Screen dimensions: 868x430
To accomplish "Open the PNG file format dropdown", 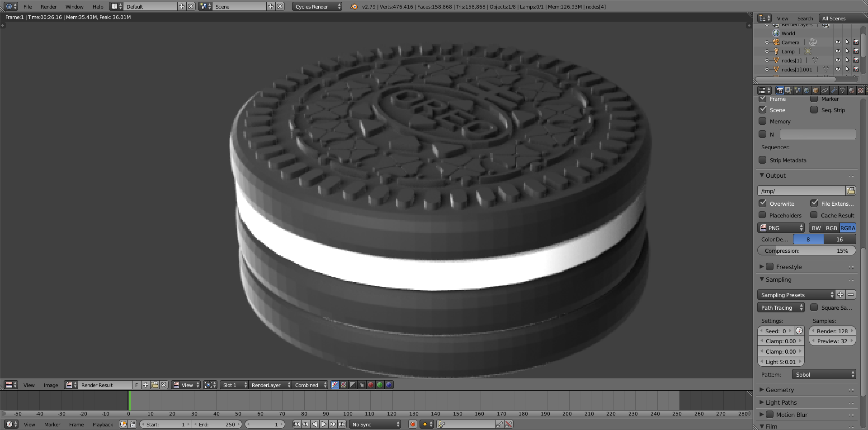I will pyautogui.click(x=781, y=228).
